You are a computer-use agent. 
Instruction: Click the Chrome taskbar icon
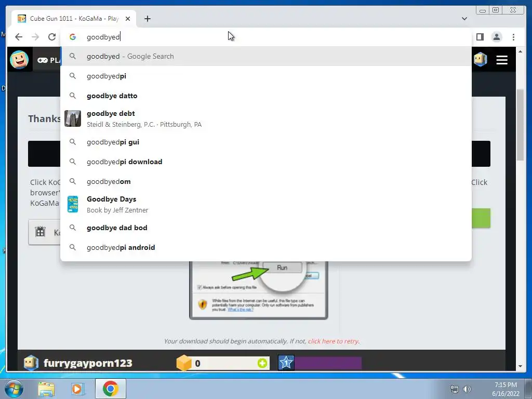(111, 389)
